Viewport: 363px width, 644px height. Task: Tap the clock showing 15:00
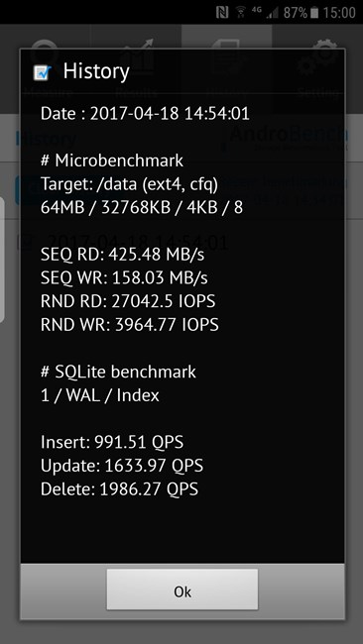[339, 13]
